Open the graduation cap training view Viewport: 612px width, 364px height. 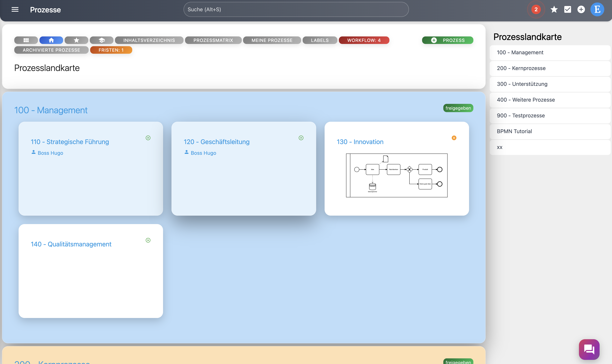coord(102,40)
